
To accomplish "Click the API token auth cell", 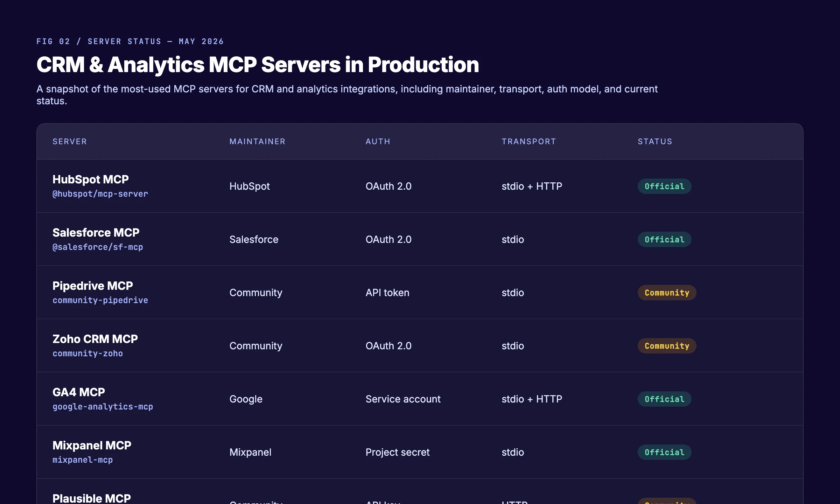I will [x=387, y=293].
